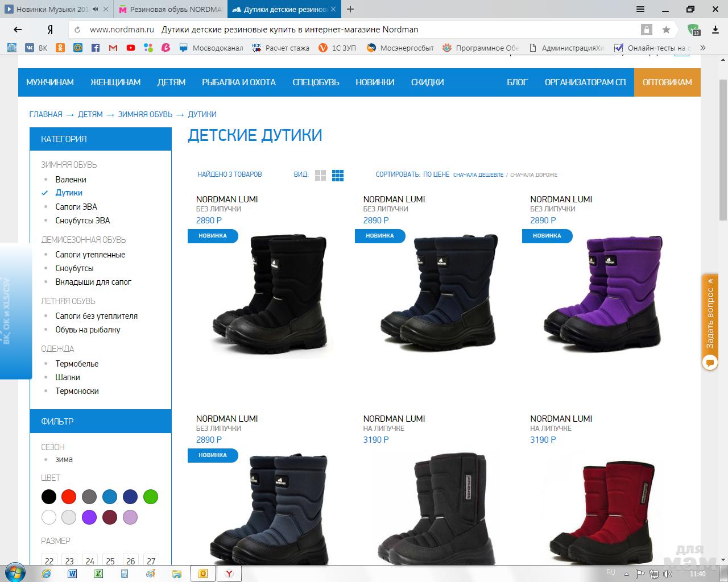Expand the bookmarks overflow chevron
This screenshot has width=728, height=582.
703,48
